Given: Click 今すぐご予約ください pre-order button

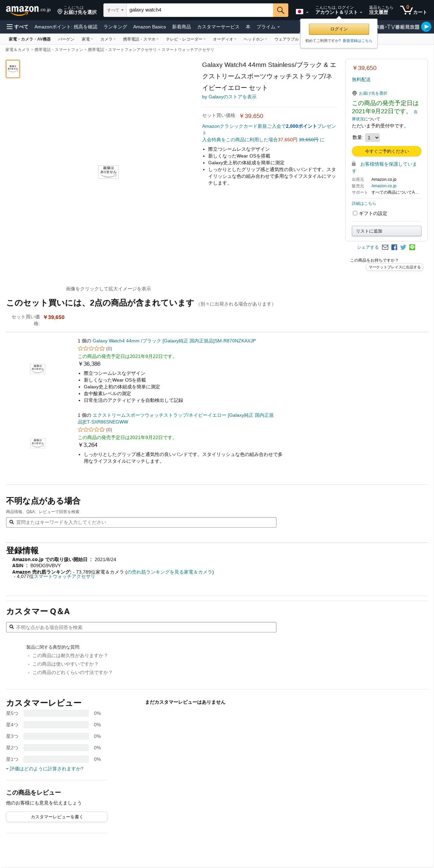Looking at the screenshot, I should pyautogui.click(x=387, y=151).
